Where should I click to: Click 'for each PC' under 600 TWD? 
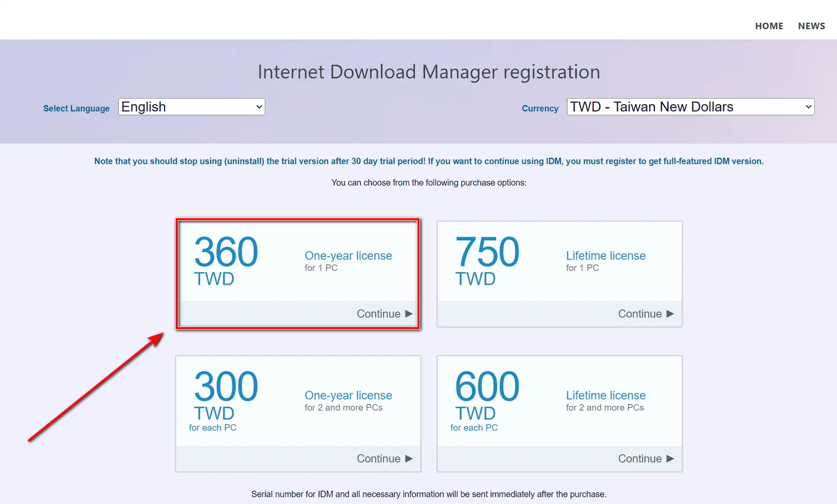coord(474,428)
